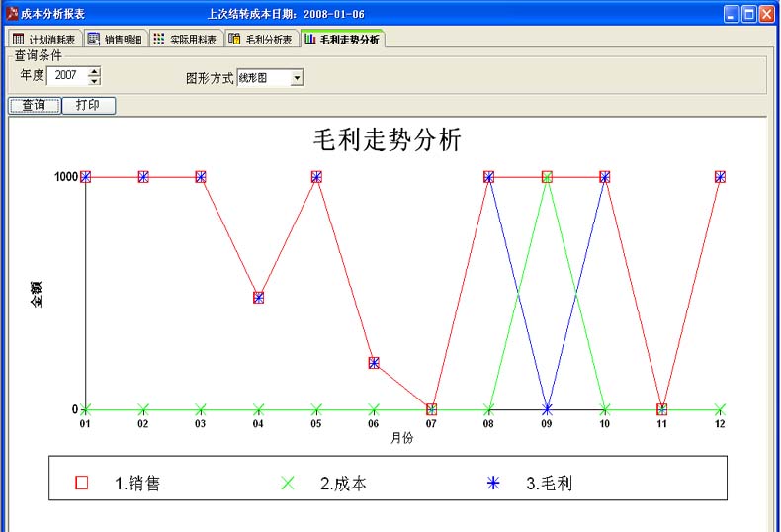
Task: Click the month 06 sales data point
Action: pyautogui.click(x=374, y=363)
